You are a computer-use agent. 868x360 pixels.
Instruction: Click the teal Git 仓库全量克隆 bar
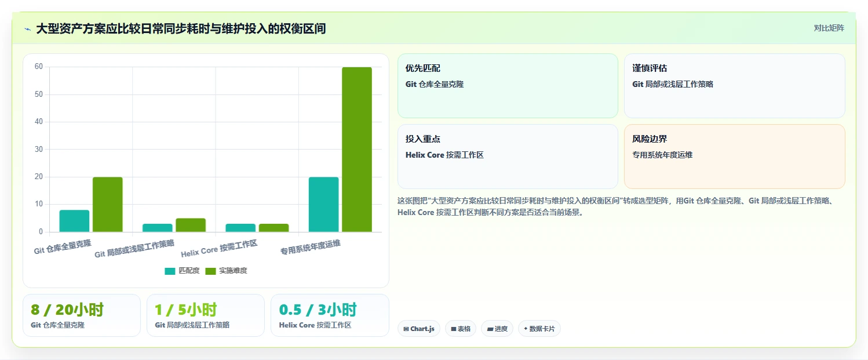tap(74, 221)
